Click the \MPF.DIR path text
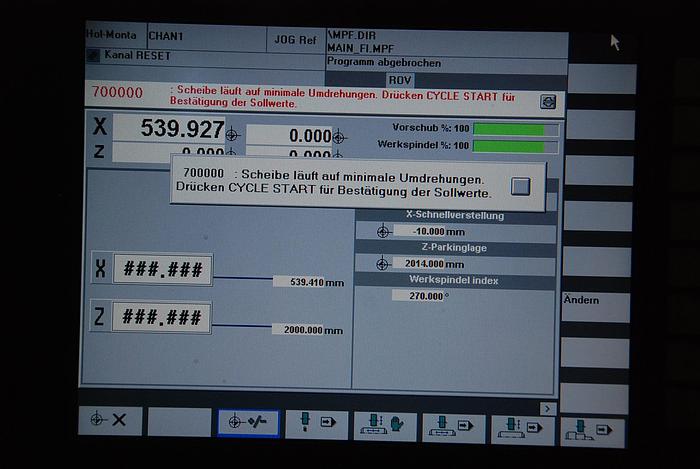The width and height of the screenshot is (700, 469). (x=352, y=35)
